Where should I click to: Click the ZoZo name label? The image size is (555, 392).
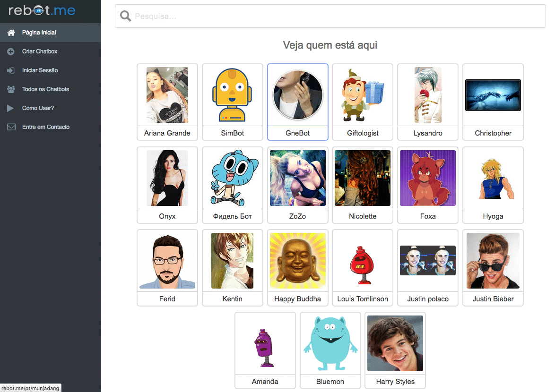pos(298,216)
